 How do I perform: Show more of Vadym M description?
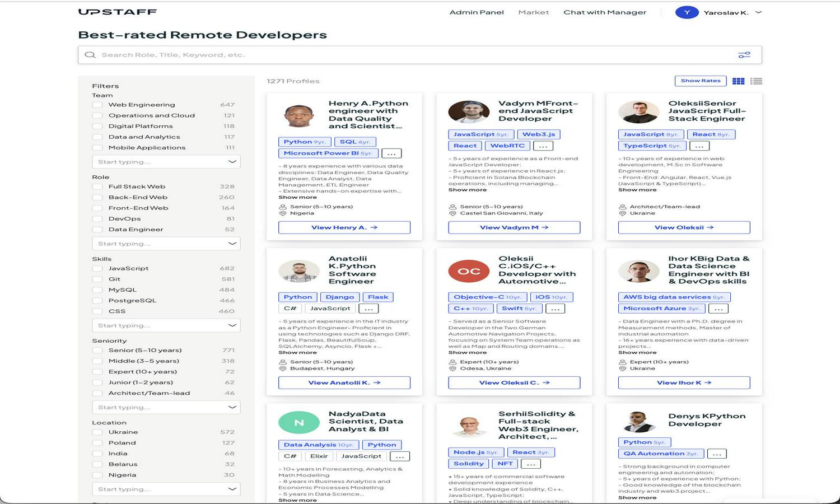tap(468, 190)
